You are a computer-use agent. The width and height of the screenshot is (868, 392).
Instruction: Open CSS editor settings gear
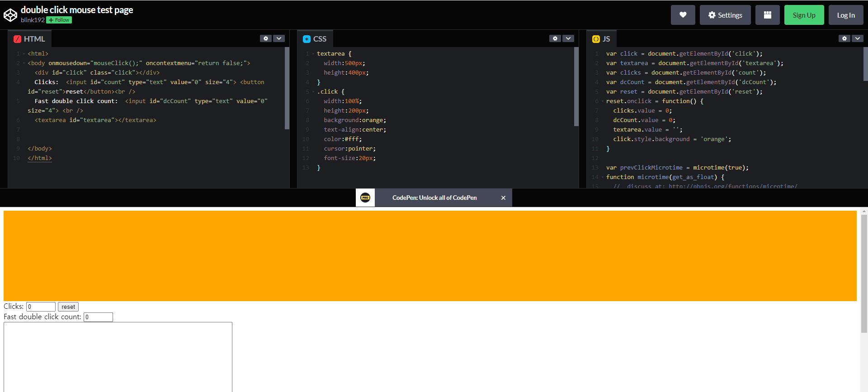pyautogui.click(x=555, y=38)
